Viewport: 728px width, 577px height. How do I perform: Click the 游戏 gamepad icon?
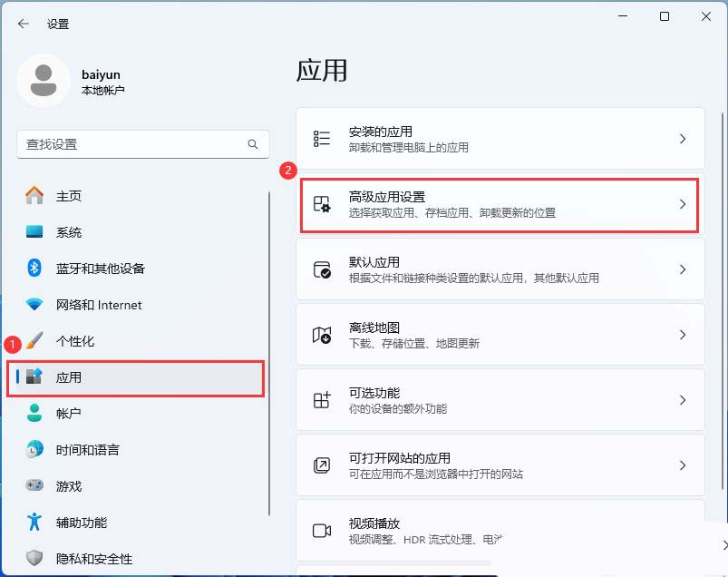(x=34, y=486)
